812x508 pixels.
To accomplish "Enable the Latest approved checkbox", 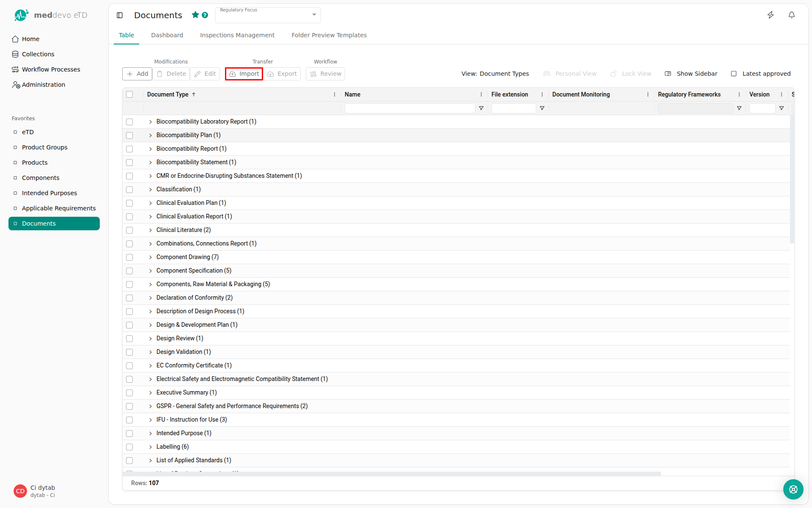I will [x=734, y=74].
